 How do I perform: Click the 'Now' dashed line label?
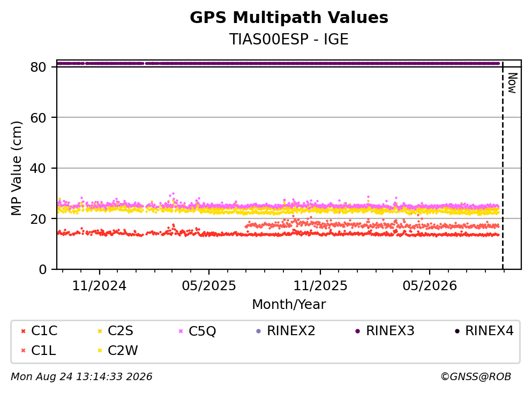[512, 83]
